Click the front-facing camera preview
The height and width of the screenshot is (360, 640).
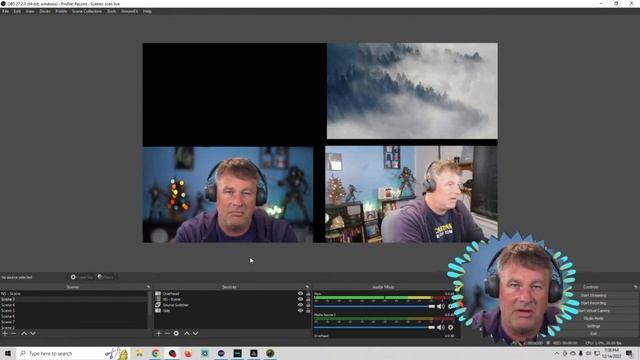(x=228, y=195)
